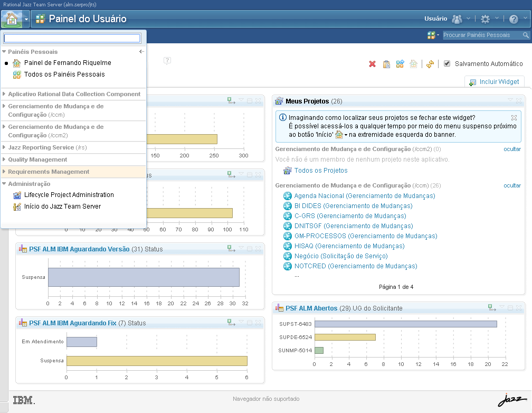Screen dimensions: 532x413
Task: Collapse the Painéis Pessoais section
Action: pos(4,52)
